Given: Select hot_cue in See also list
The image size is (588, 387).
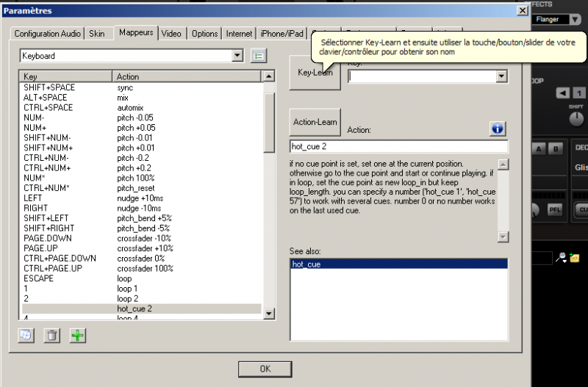Looking at the screenshot, I should pos(398,264).
